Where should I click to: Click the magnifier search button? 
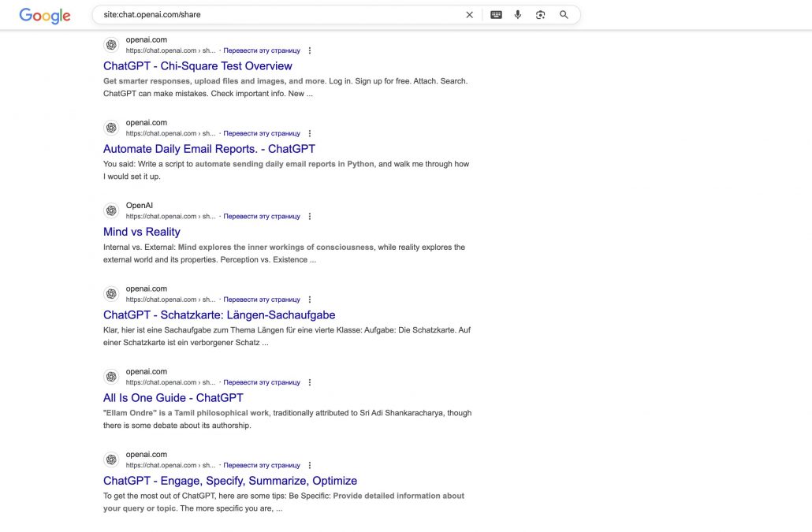[x=564, y=15]
